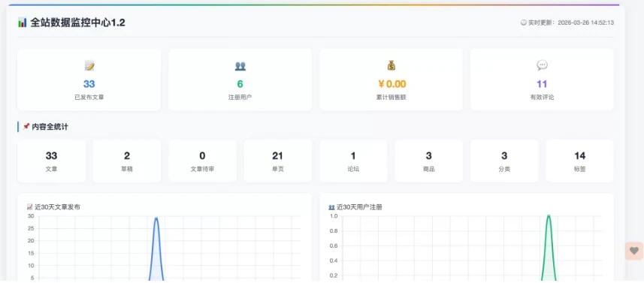Click the 1.0 axis label on the registration chart

(x=334, y=216)
